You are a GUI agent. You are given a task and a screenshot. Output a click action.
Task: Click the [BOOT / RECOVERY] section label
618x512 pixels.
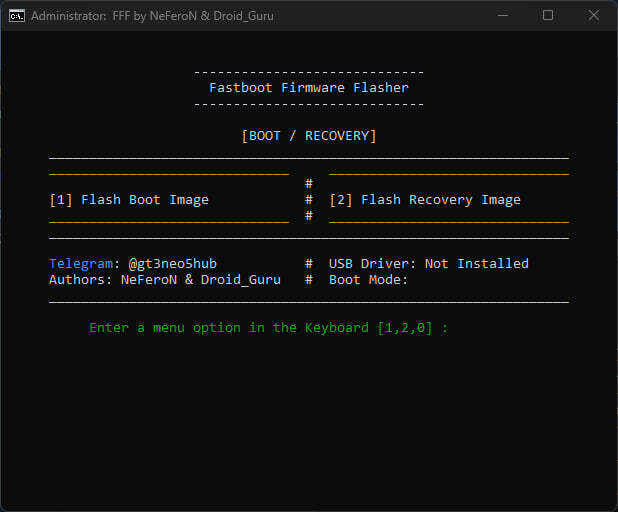(x=309, y=136)
